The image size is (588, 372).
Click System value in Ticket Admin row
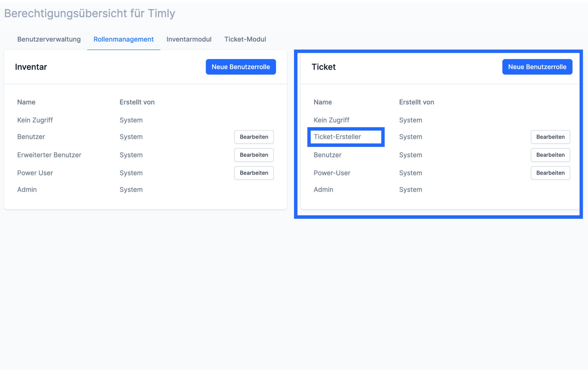click(411, 189)
